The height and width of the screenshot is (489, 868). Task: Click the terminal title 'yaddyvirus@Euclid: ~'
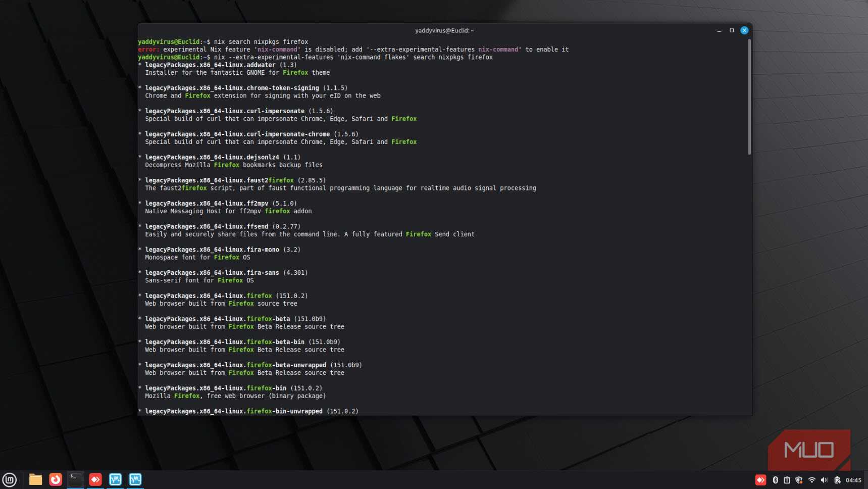(444, 30)
